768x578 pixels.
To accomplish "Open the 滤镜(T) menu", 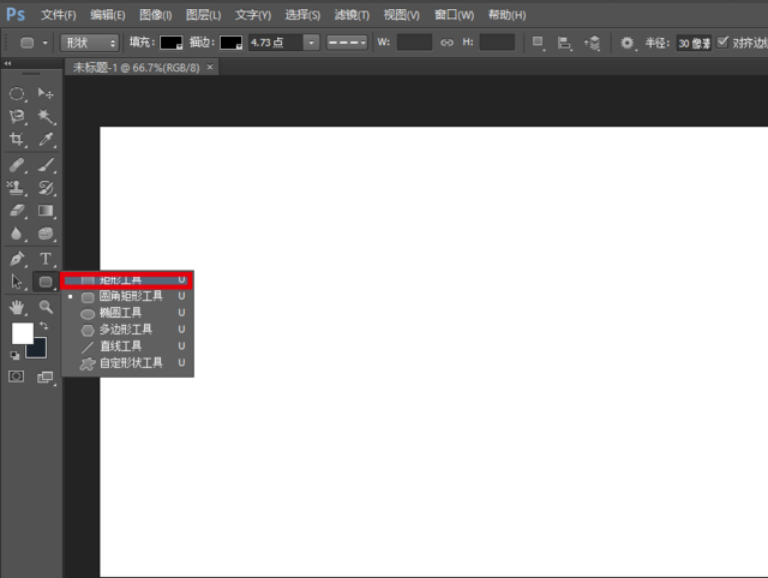I will [352, 15].
